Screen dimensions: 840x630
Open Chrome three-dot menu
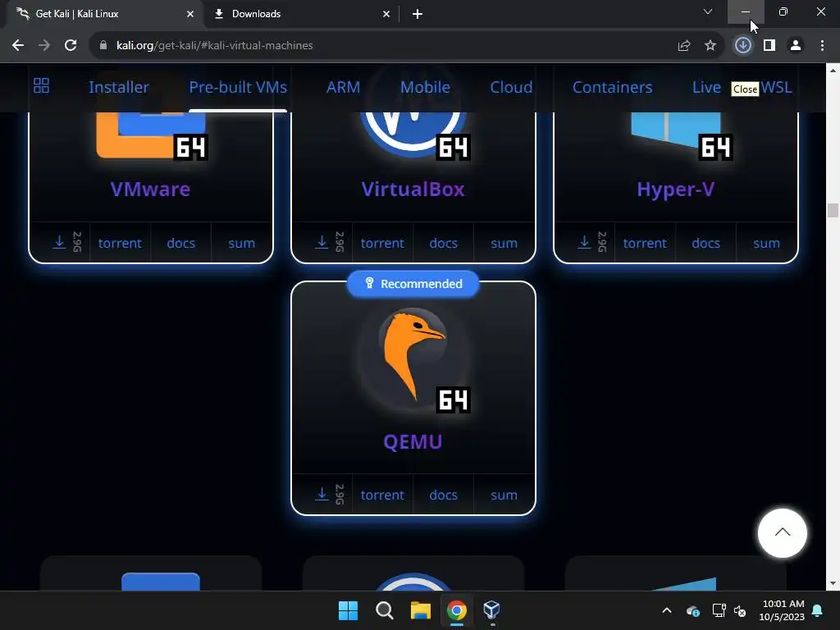(822, 46)
